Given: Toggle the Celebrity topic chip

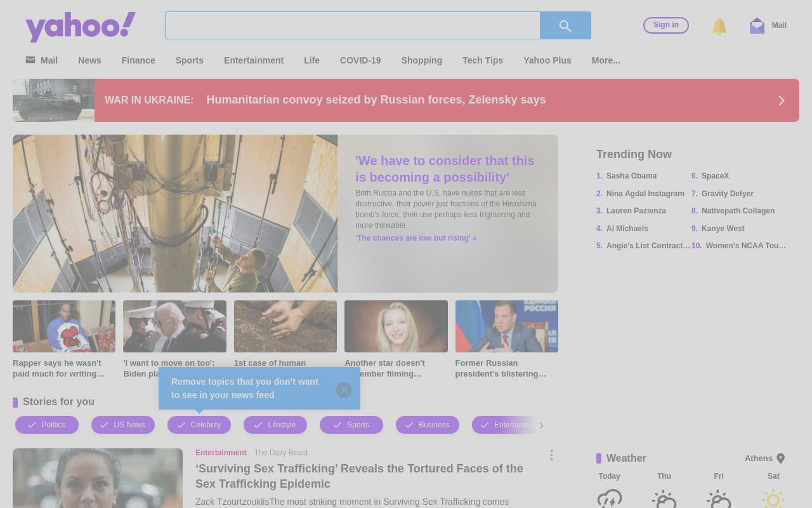Looking at the screenshot, I should [x=199, y=425].
